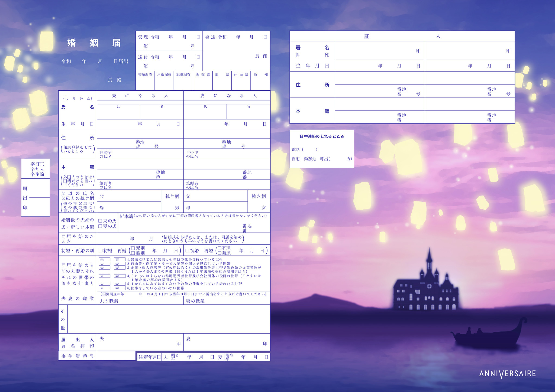Click the 婚姻届 title text
Image resolution: width=555 pixels, height=392 pixels.
coord(94,43)
